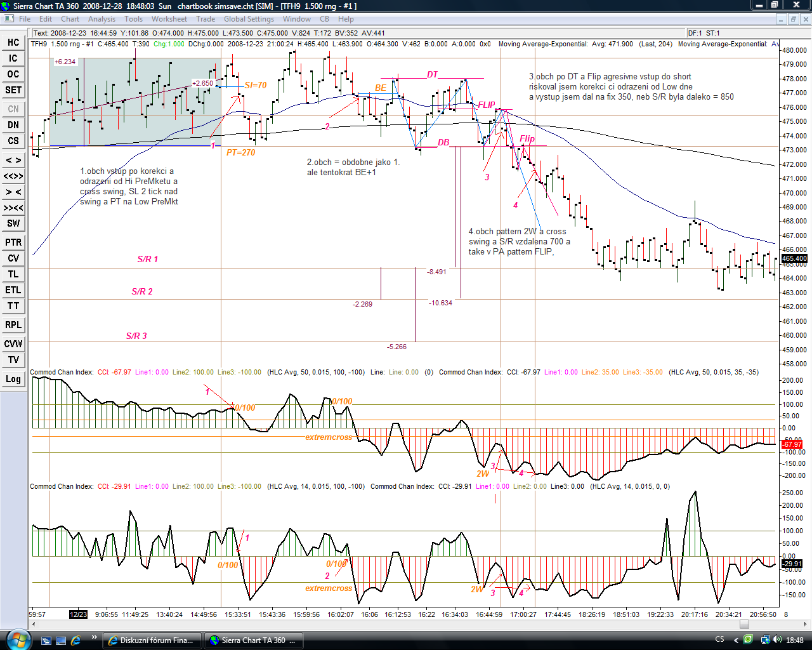
Task: Open the CB menu
Action: [324, 19]
